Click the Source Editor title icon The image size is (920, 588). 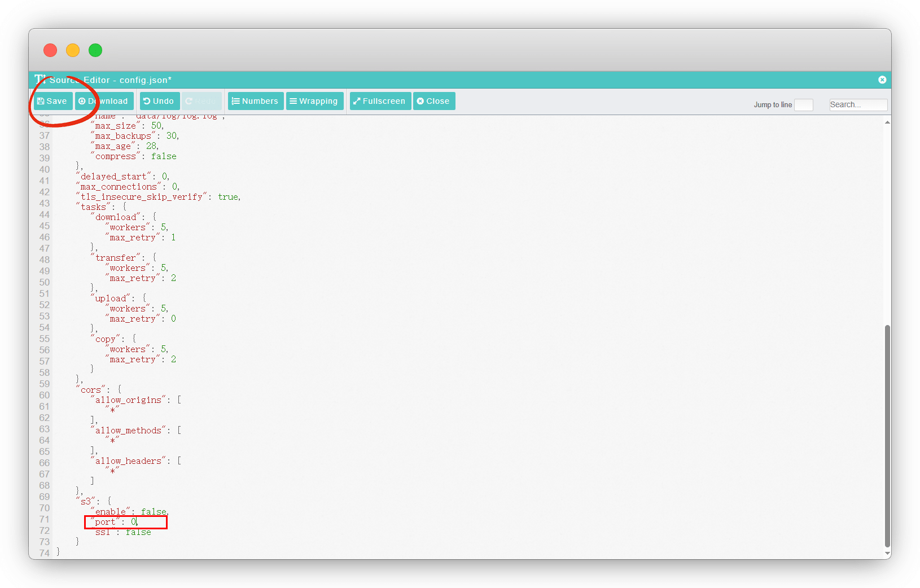[40, 80]
